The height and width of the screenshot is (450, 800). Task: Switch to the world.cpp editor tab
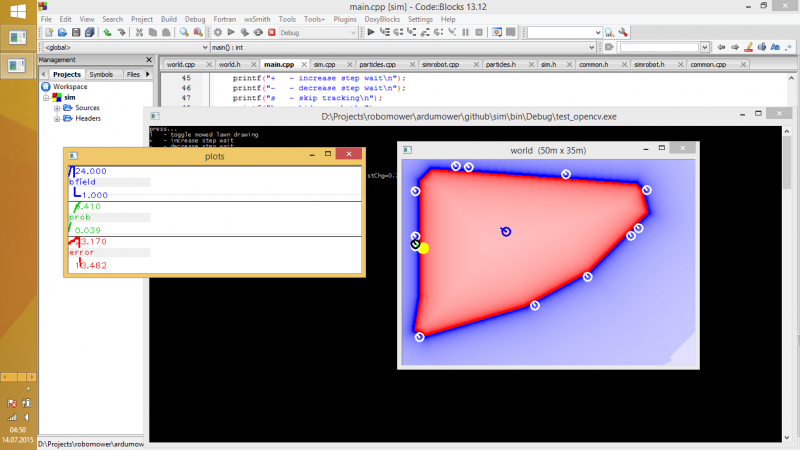(x=181, y=65)
